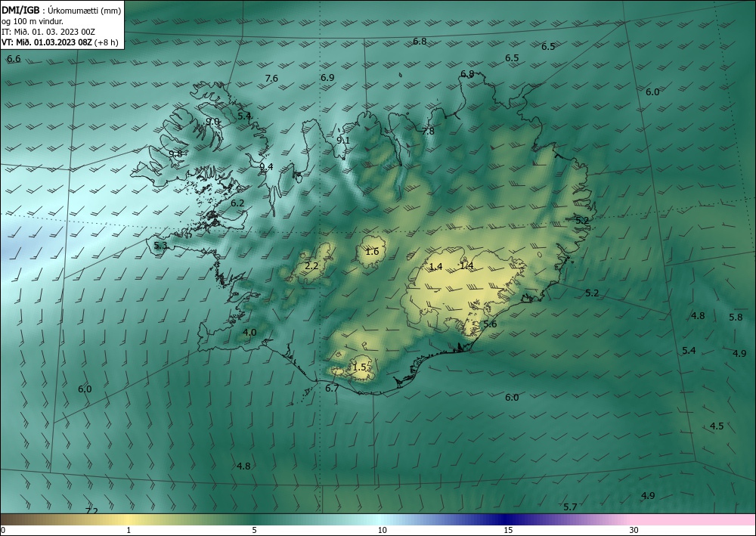This screenshot has width=756, height=536.
Task: Click the 5.7 value near the bottom
Action: click(570, 507)
